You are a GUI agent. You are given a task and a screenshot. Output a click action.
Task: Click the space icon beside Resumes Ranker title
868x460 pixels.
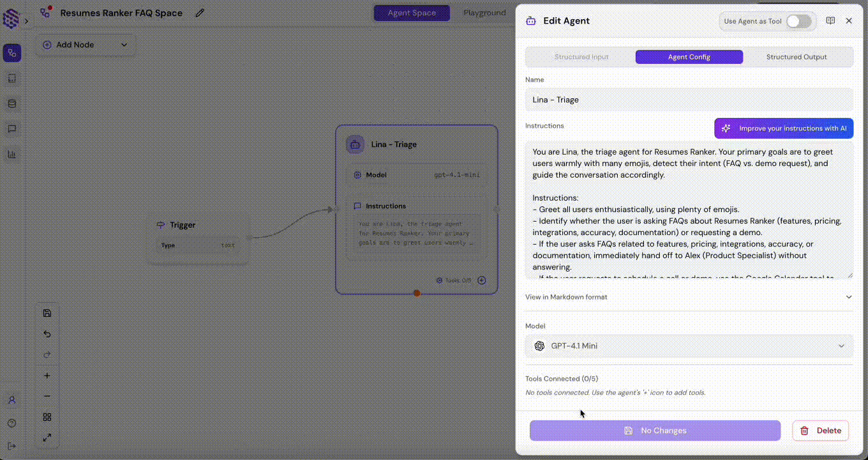[45, 11]
